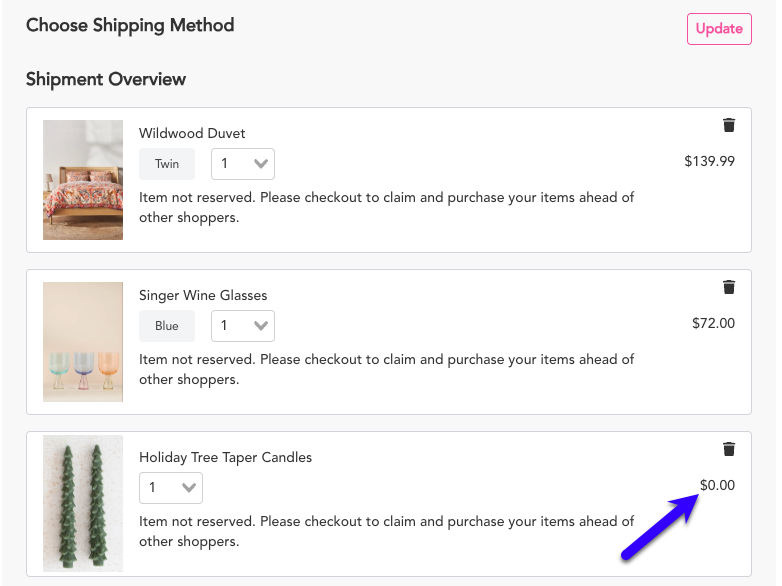The image size is (782, 586).
Task: Open the Wildwood Duvet quantity dropdown
Action: coord(243,164)
